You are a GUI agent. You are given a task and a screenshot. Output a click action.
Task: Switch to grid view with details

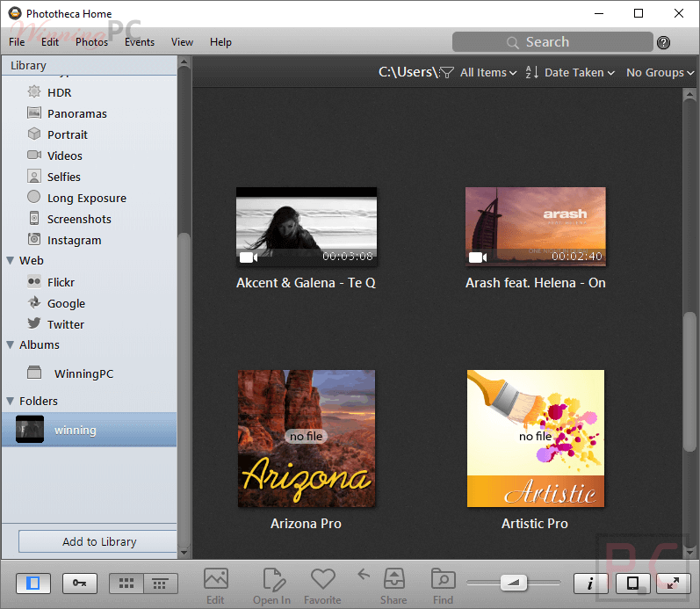[x=160, y=583]
